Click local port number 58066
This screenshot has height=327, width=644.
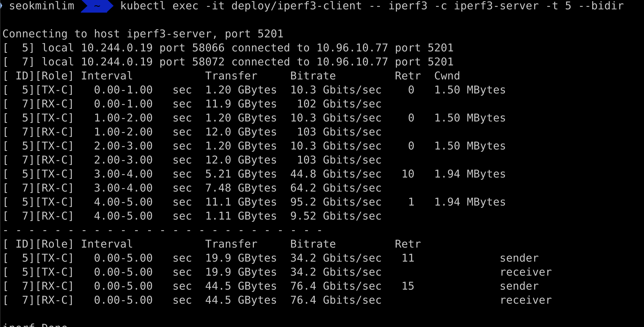pyautogui.click(x=208, y=48)
